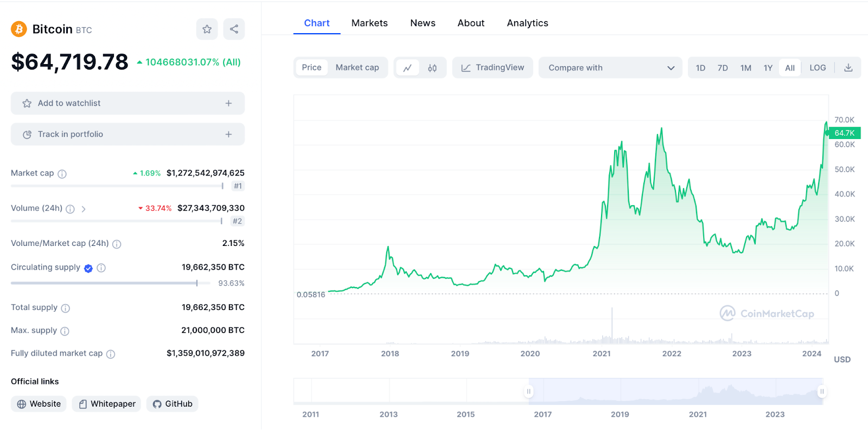Show Fully diluted market cap info icon

coord(111,354)
